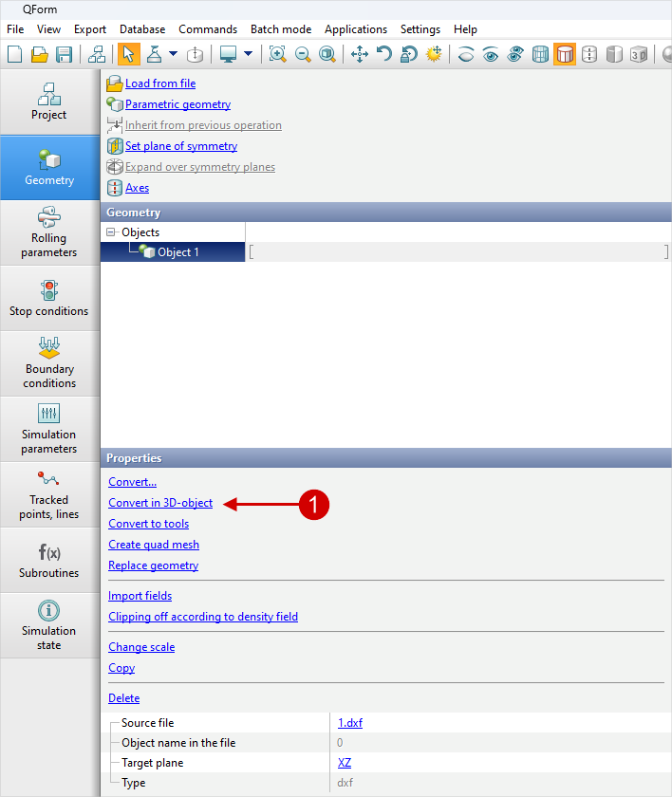The width and height of the screenshot is (672, 797).
Task: Click the Save disk toolbar icon
Action: [64, 54]
